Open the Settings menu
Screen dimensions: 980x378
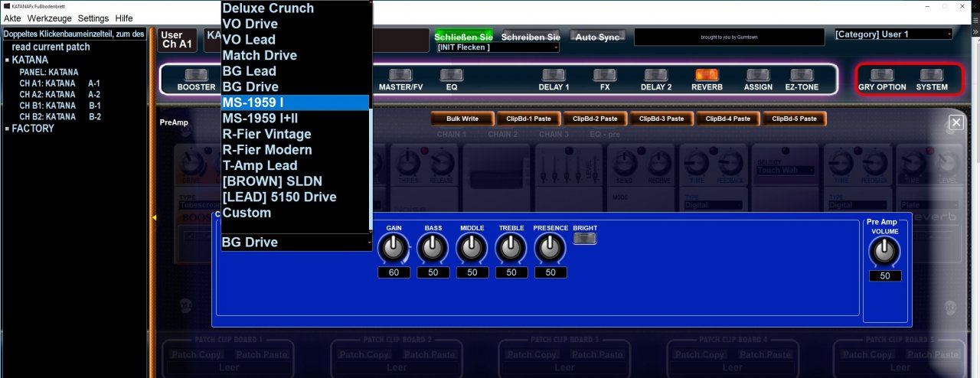[x=93, y=18]
